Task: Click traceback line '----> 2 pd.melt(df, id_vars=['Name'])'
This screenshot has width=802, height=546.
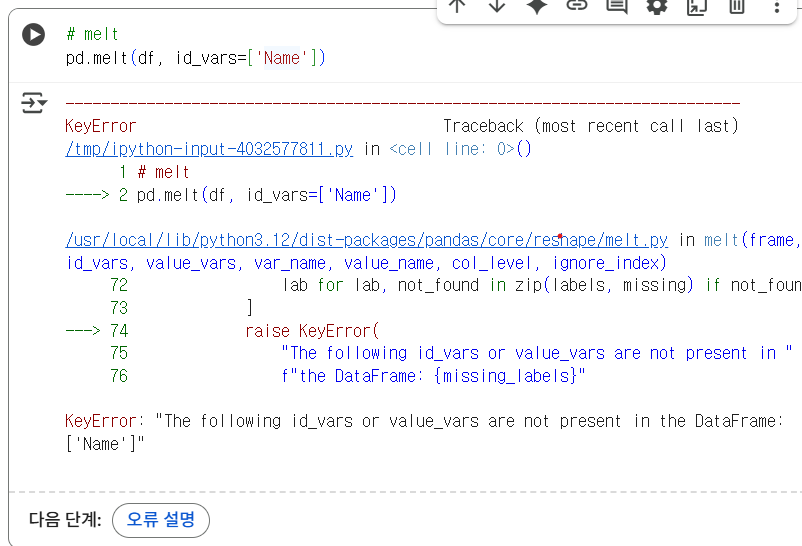Action: pos(231,195)
